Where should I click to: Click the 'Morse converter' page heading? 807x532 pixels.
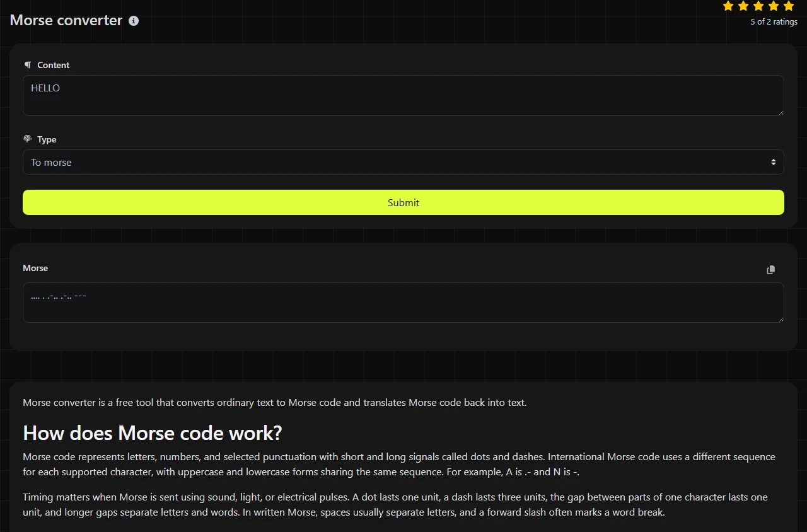click(66, 20)
